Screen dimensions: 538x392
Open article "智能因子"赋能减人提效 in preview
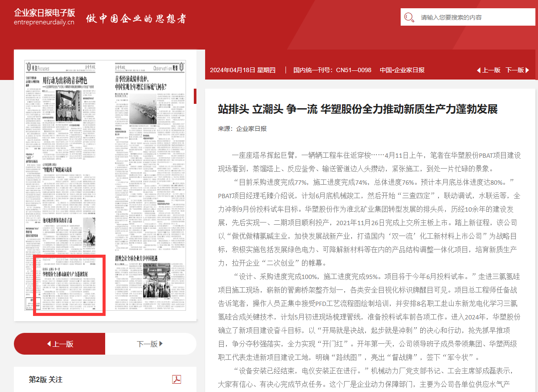(60, 169)
